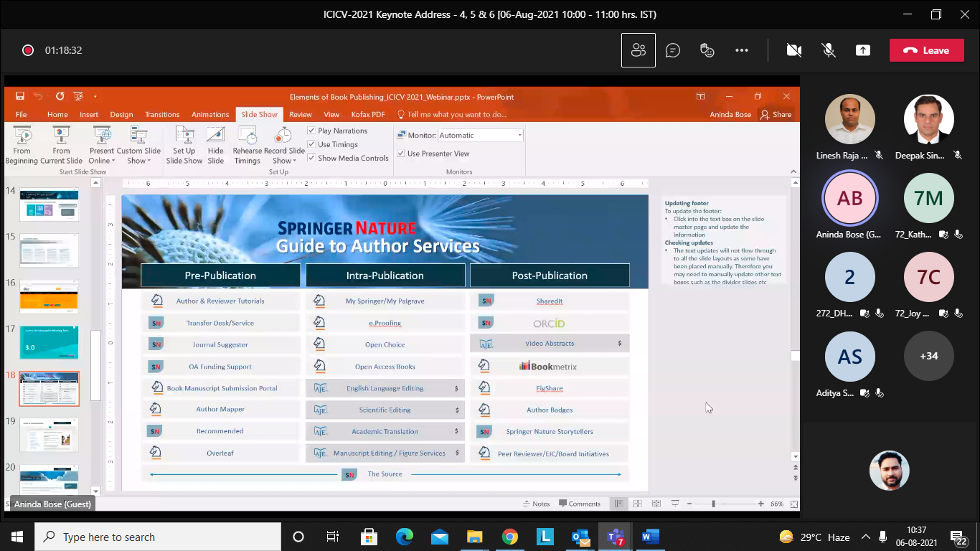Open the participants panel in Teams
980x551 pixels.
click(x=638, y=50)
